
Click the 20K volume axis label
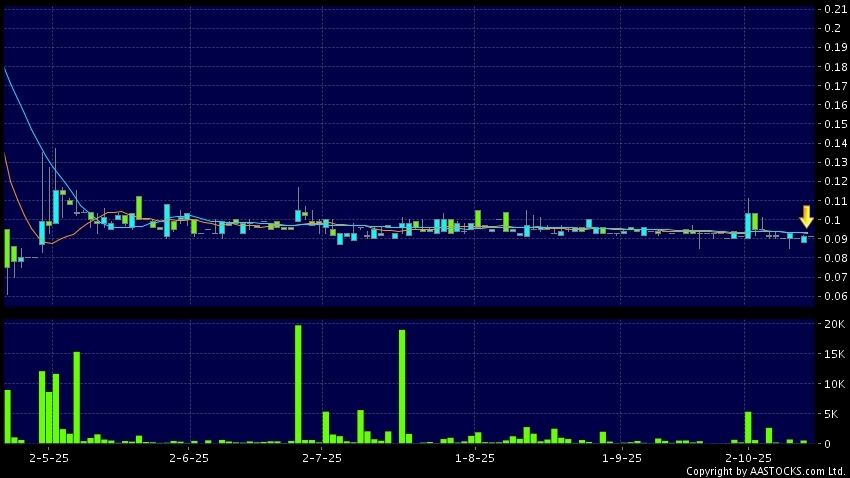(x=833, y=325)
